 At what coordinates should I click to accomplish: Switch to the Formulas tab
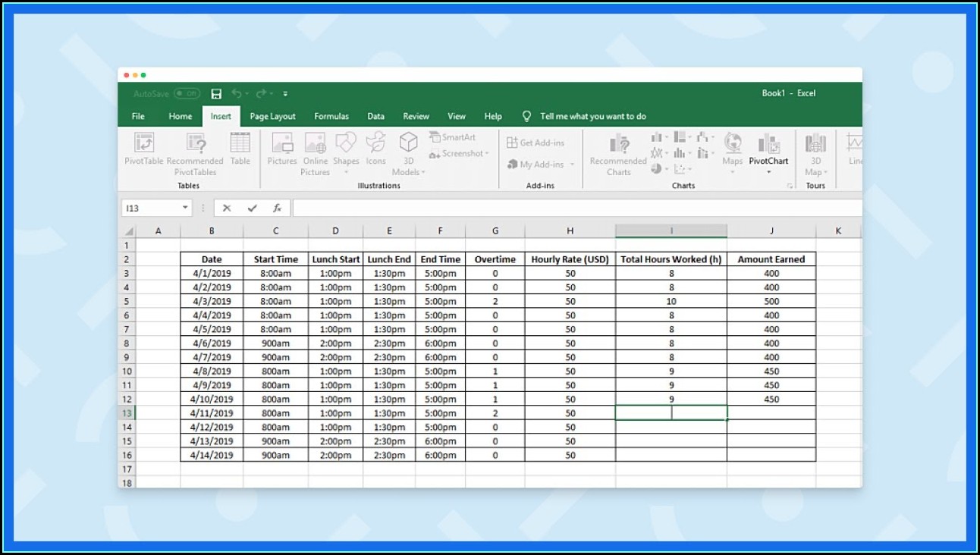331,117
